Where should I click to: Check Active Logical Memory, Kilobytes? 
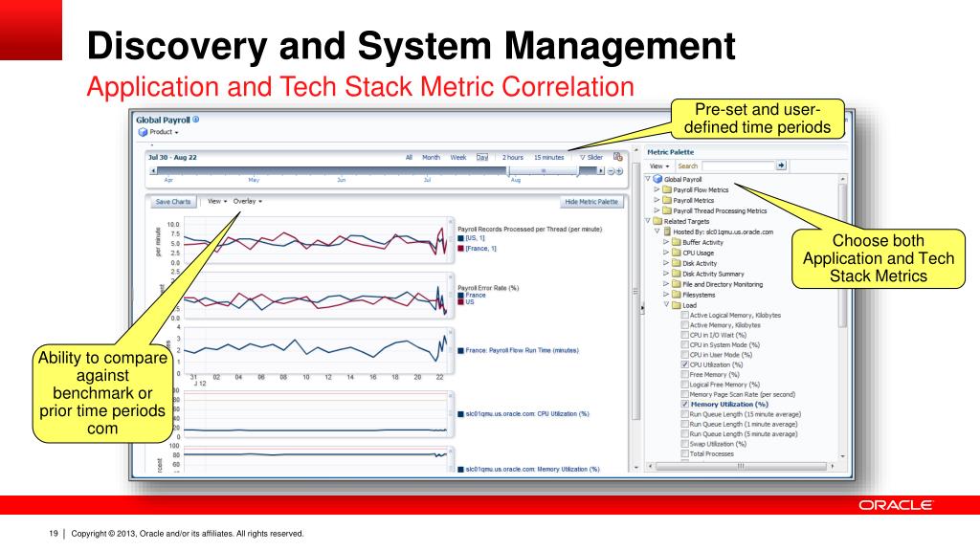685,316
